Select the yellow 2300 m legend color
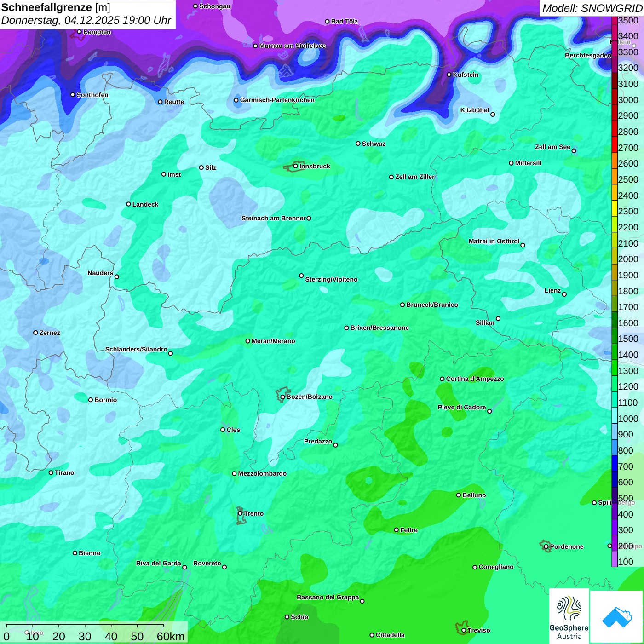 point(615,208)
